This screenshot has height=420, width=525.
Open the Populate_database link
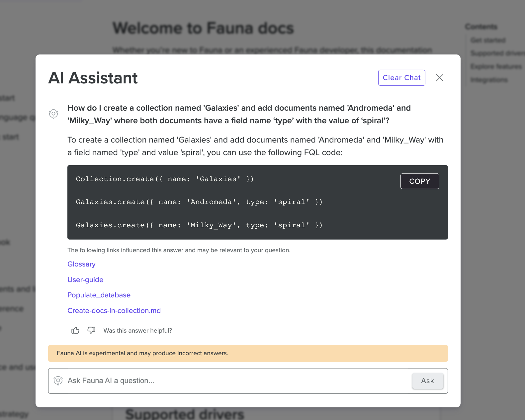click(99, 295)
